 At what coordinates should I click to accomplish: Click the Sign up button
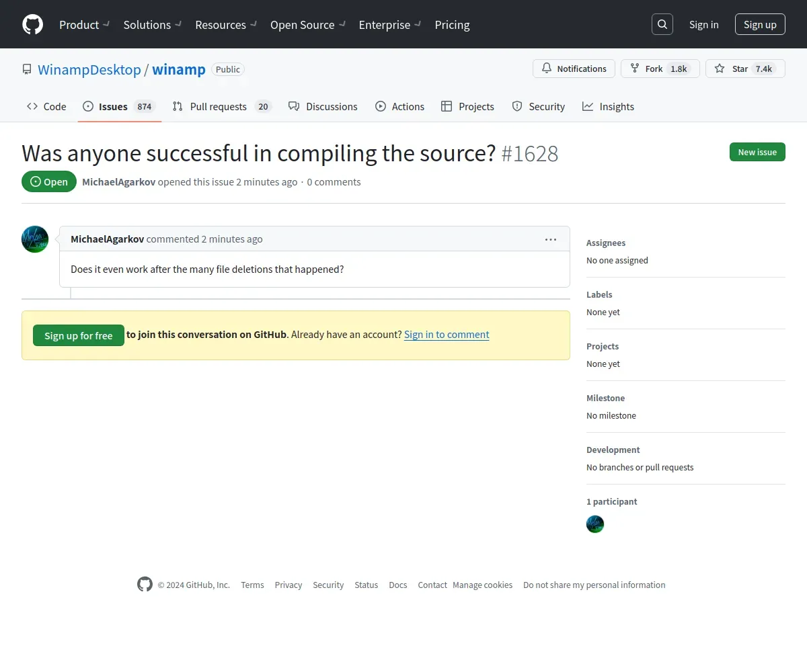760,24
